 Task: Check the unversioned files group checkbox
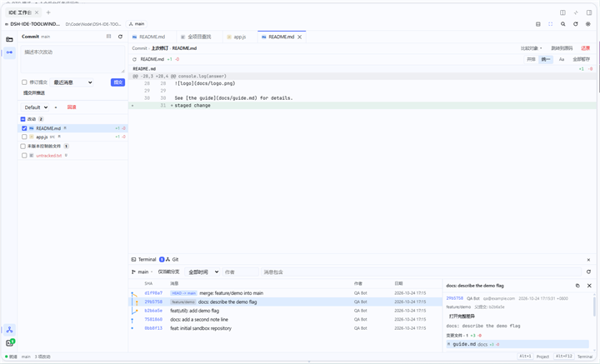pyautogui.click(x=22, y=146)
